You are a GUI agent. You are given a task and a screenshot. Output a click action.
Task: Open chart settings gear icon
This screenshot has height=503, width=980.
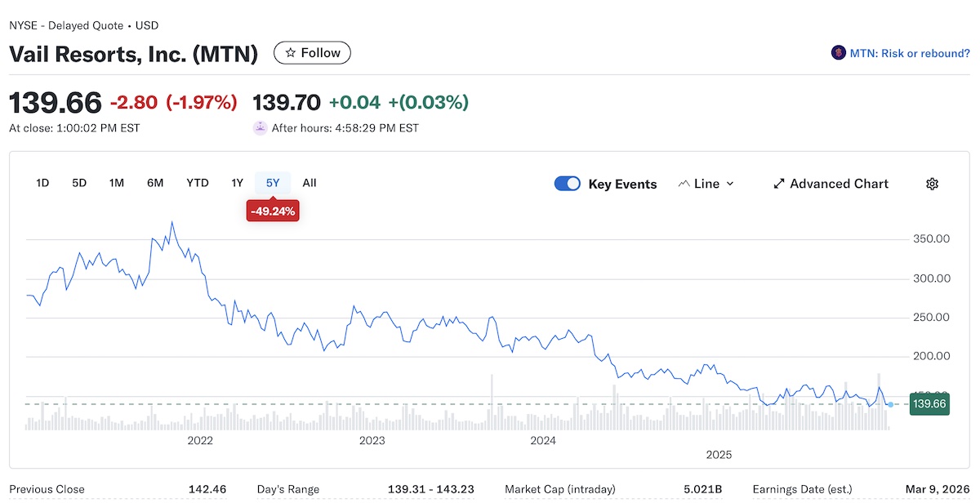[x=932, y=184]
